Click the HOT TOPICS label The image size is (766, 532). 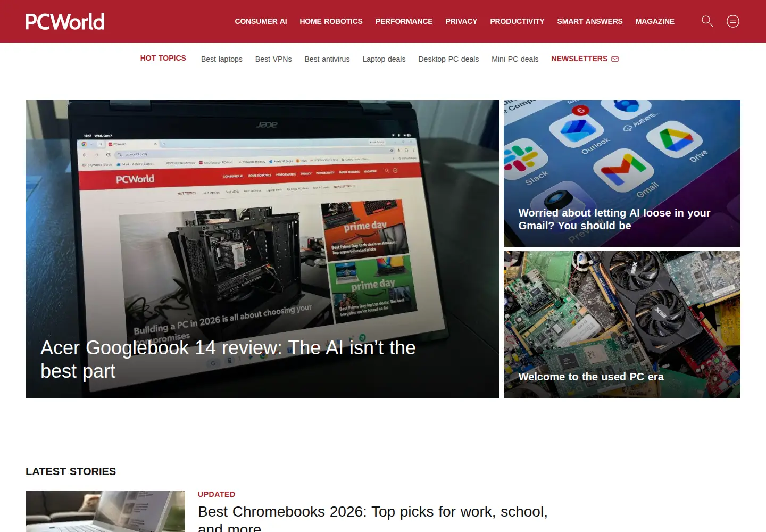[163, 58]
